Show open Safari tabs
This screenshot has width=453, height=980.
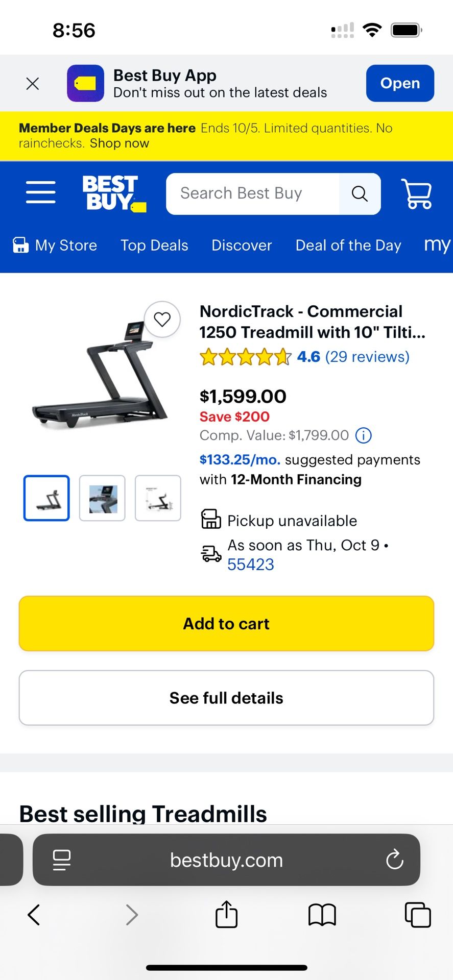417,915
